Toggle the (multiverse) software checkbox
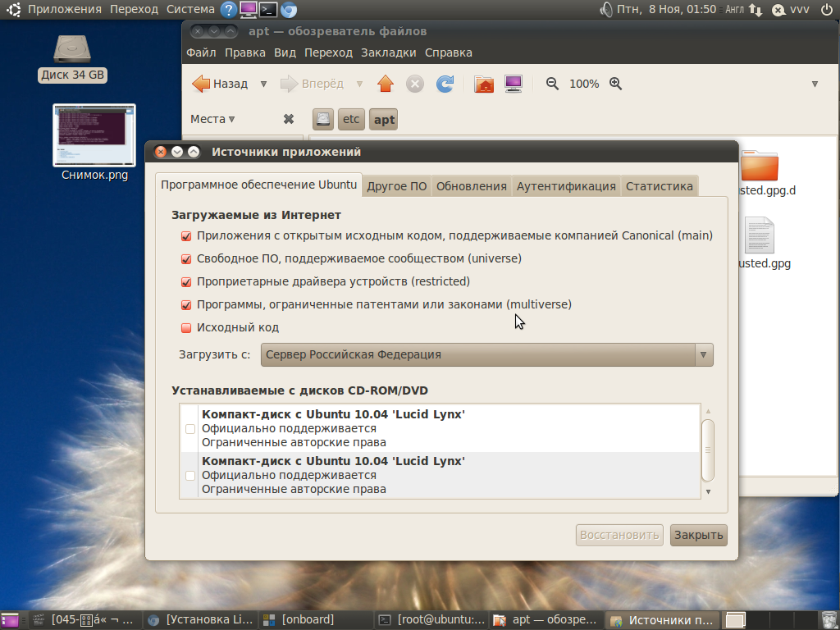840x630 pixels. coord(186,305)
